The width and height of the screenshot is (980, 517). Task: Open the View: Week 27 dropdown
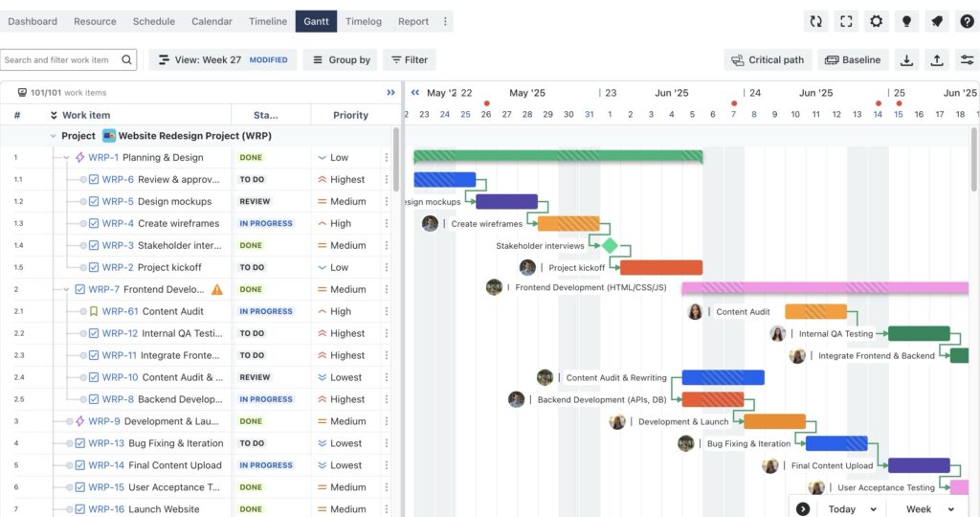coord(222,60)
